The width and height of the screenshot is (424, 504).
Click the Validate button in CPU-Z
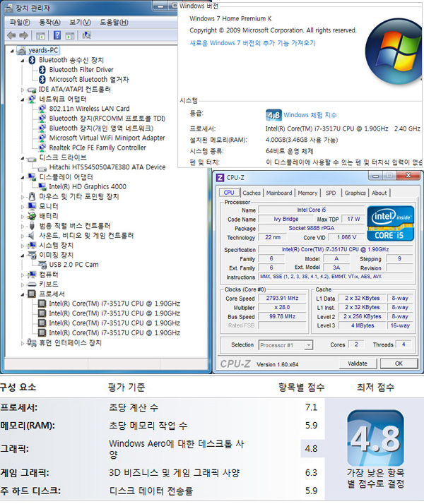pos(358,364)
